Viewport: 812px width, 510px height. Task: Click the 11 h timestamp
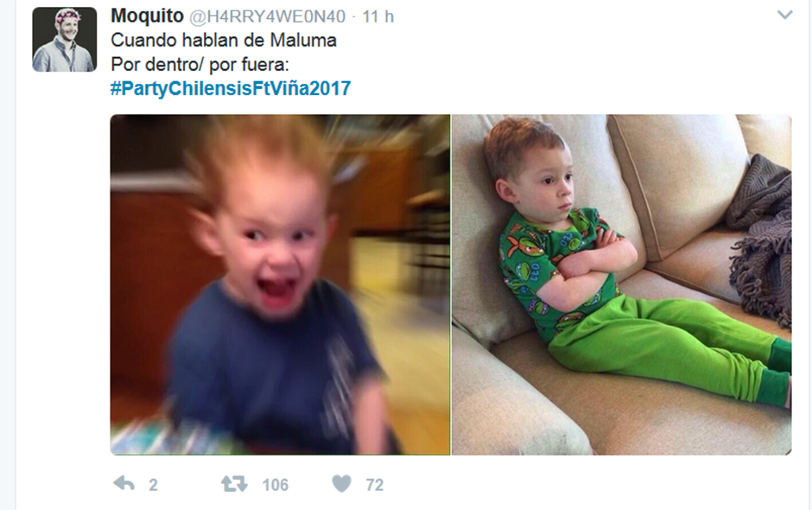(378, 16)
